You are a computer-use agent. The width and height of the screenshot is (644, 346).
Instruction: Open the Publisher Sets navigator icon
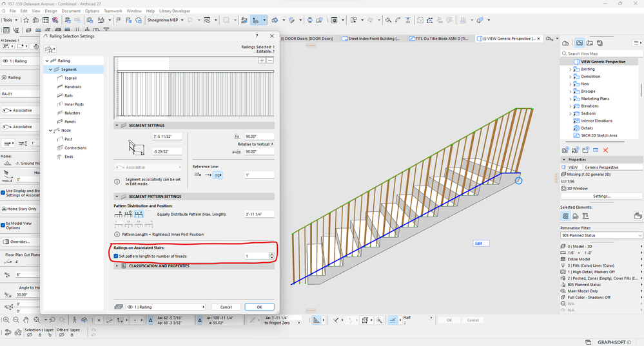tap(600, 43)
